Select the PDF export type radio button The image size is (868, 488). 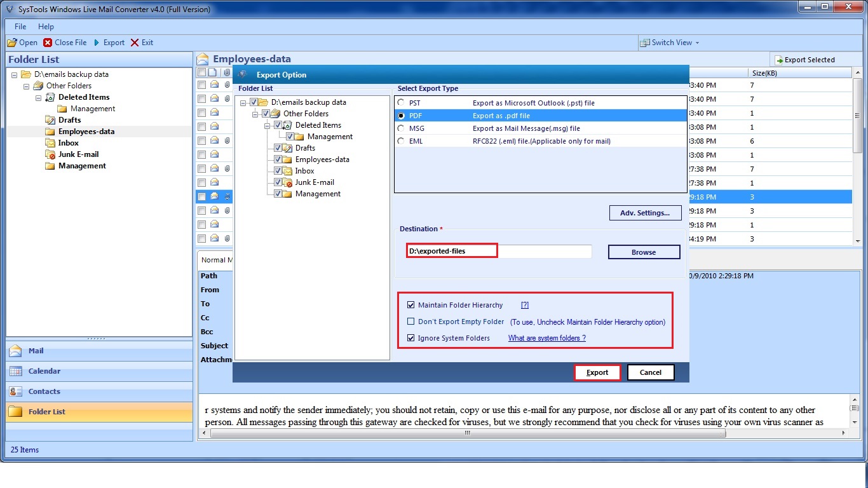[x=401, y=116]
